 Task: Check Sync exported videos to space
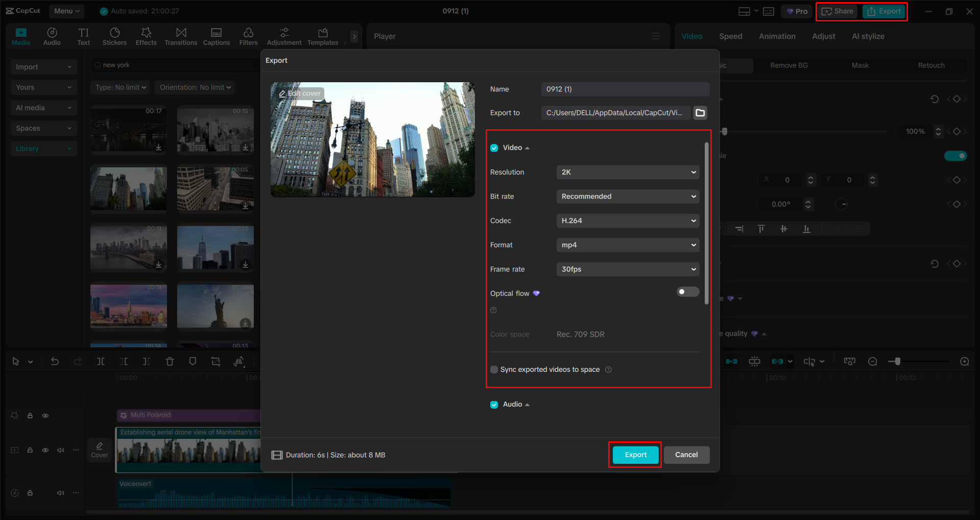tap(493, 369)
